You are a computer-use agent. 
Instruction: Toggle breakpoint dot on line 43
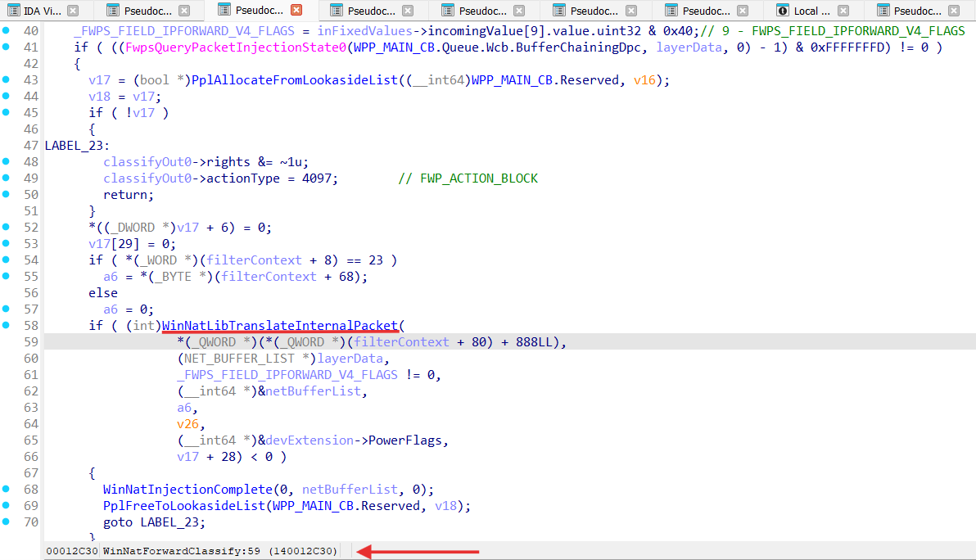7,80
